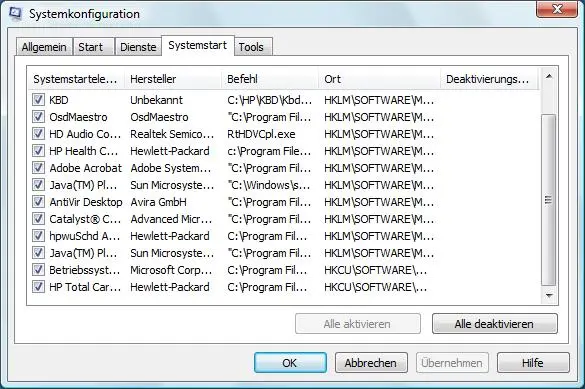Toggle the HD Audio Co... checkbox

click(x=38, y=134)
